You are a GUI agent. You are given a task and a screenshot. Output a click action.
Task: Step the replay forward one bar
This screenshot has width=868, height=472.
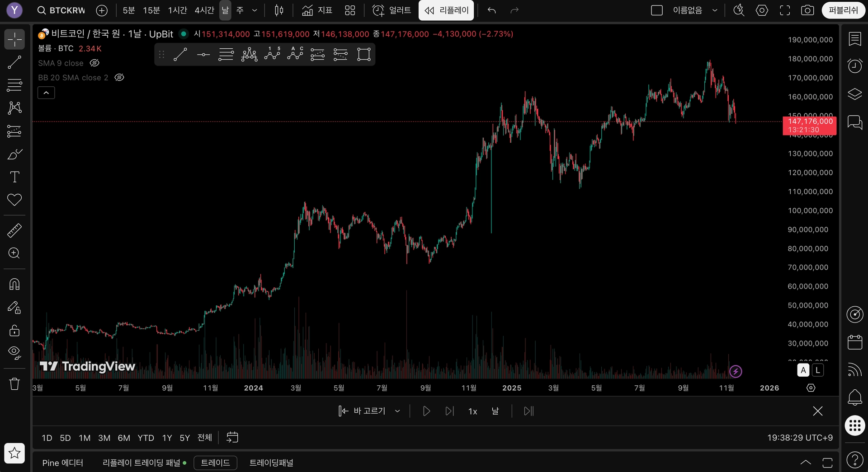pyautogui.click(x=449, y=411)
